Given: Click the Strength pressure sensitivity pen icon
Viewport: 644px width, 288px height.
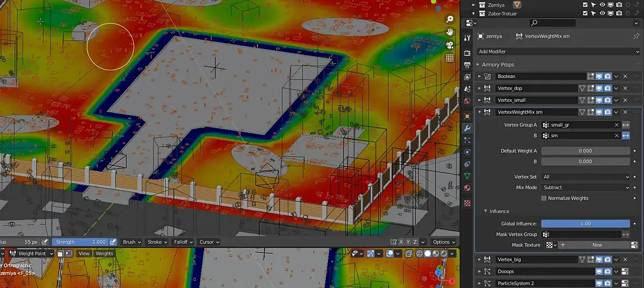Looking at the screenshot, I should (x=114, y=242).
